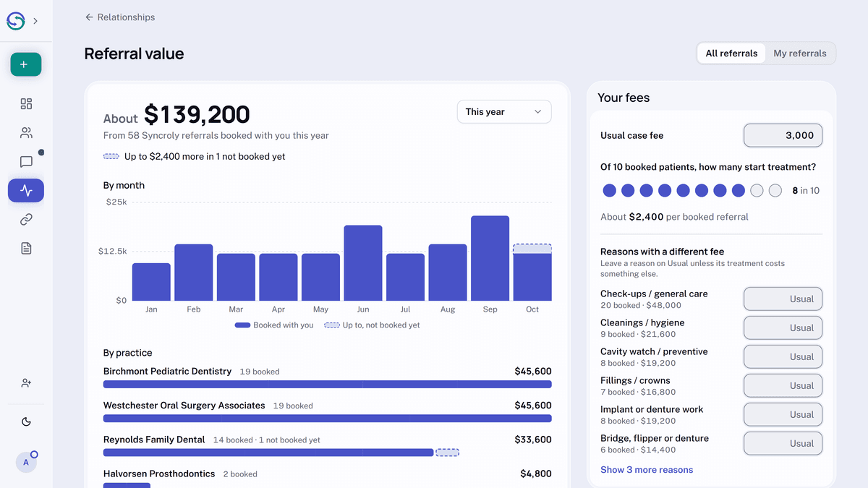Click the $4,800 Halvorsen amount
Viewport: 868px width, 488px height.
tap(536, 474)
